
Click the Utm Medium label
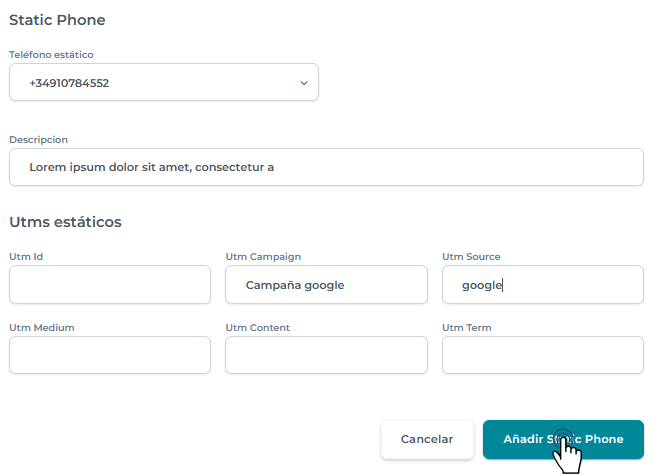coord(42,328)
